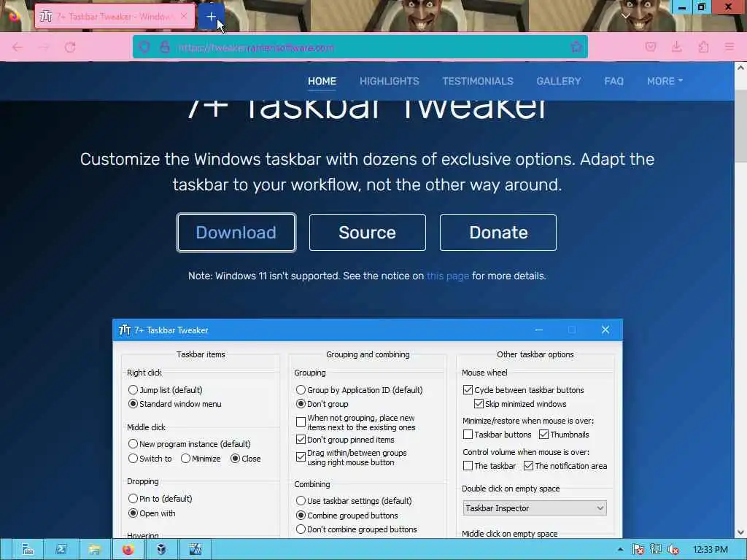Toggle Drag within/between groups checkbox

301,457
